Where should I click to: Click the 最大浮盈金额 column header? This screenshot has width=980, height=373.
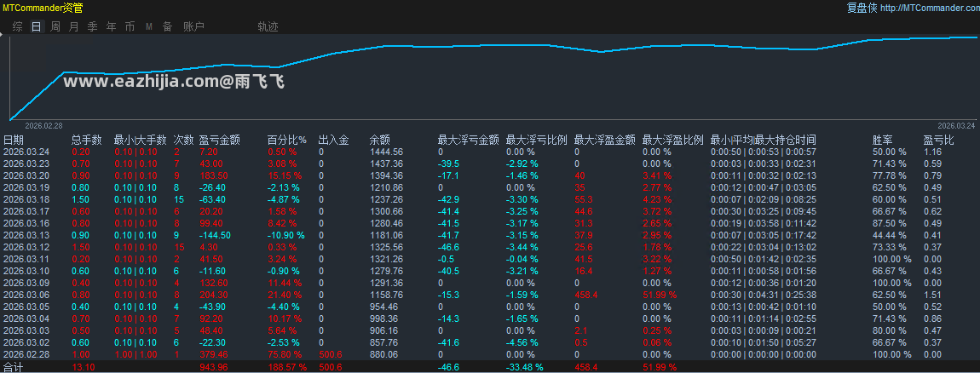click(604, 140)
